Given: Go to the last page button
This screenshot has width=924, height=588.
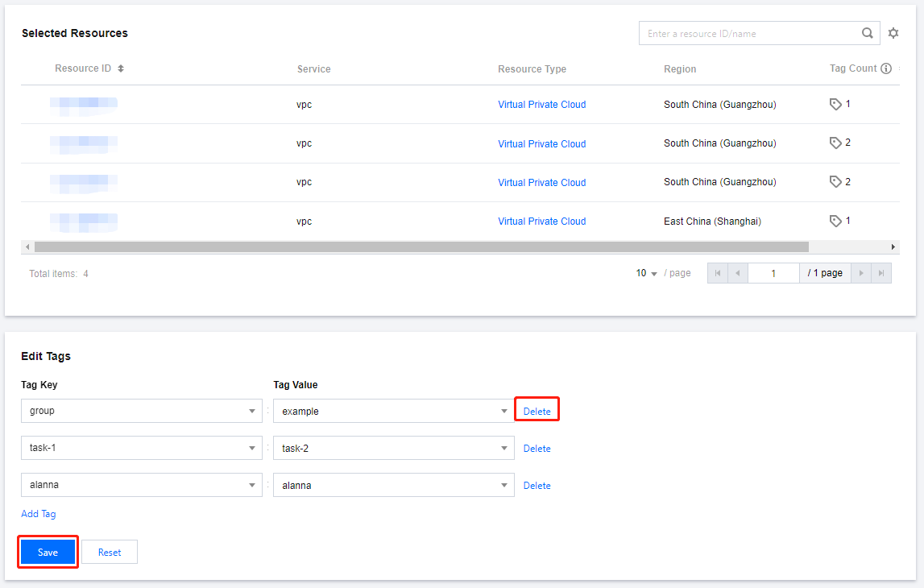Looking at the screenshot, I should pos(881,273).
